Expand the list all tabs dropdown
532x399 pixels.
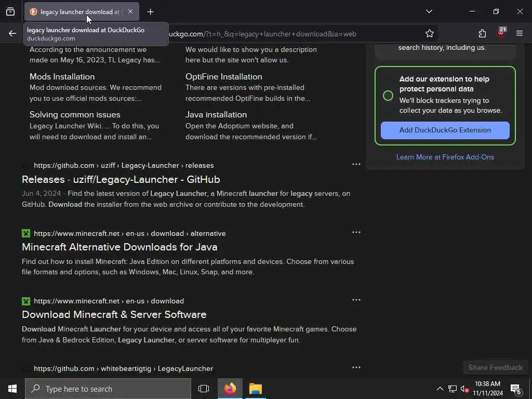429,11
